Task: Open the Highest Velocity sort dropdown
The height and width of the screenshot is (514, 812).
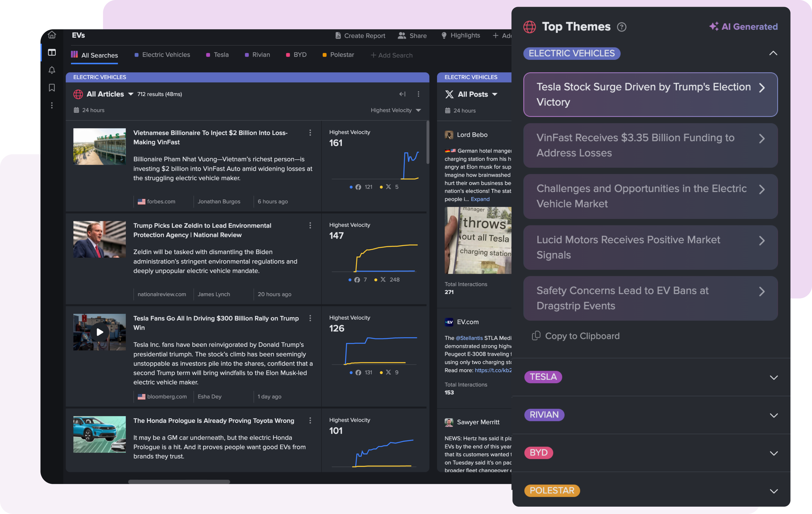Action: point(395,110)
